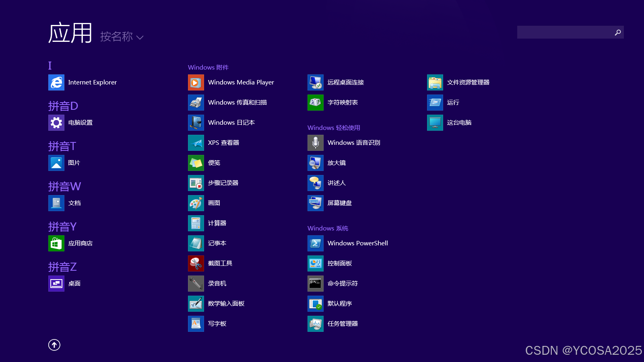This screenshot has width=644, height=362.
Task: Launch Windows PowerShell icon
Action: (316, 243)
